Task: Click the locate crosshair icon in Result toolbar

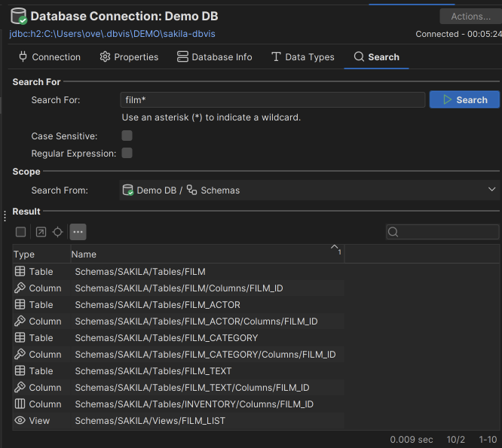Action: [x=58, y=232]
